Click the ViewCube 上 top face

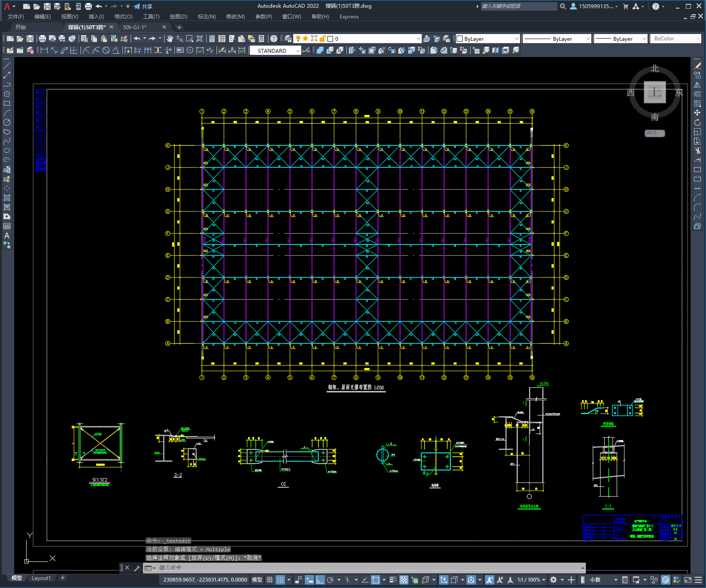(654, 92)
